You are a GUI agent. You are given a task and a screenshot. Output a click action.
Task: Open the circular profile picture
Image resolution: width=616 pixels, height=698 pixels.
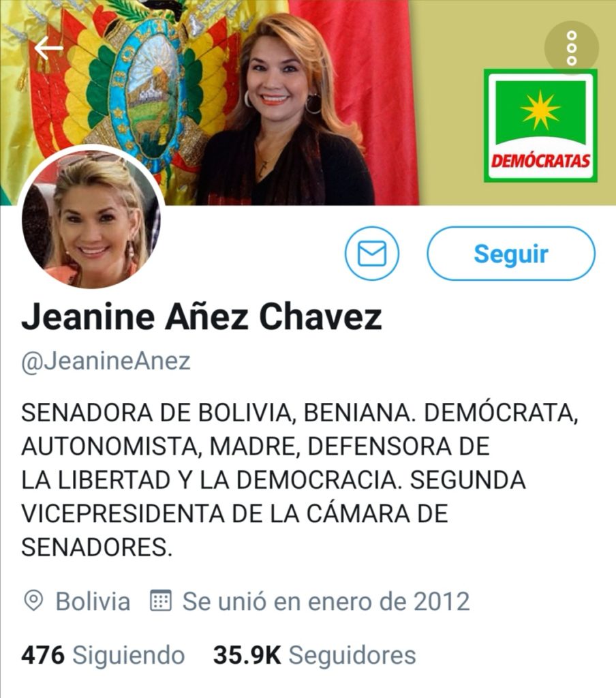point(91,218)
